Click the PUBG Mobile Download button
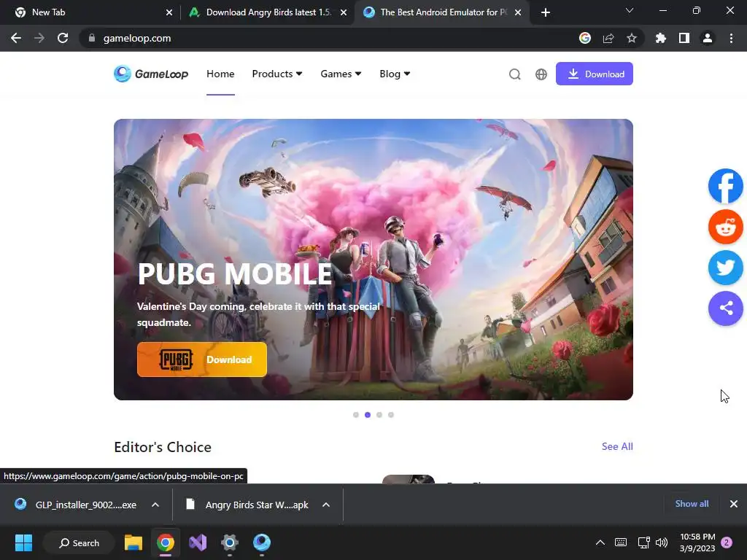This screenshot has height=560, width=747. click(202, 359)
